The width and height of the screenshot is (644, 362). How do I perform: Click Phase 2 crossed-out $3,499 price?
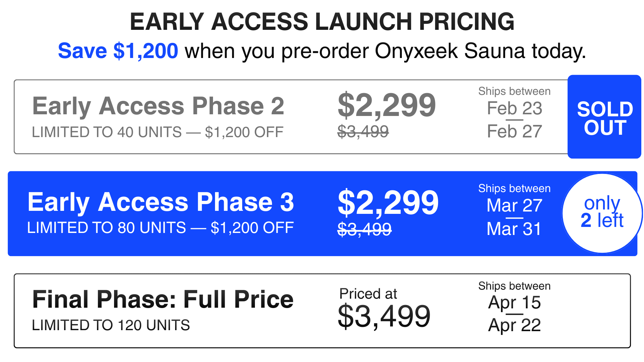363,131
